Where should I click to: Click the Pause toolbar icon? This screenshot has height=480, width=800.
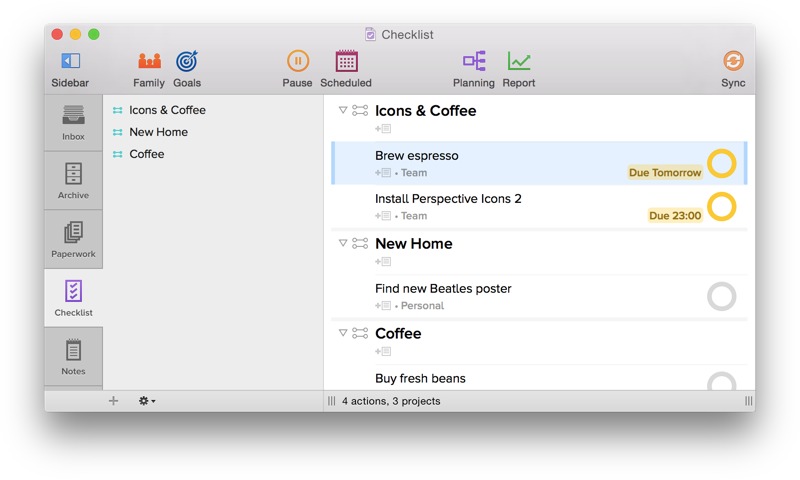click(297, 62)
